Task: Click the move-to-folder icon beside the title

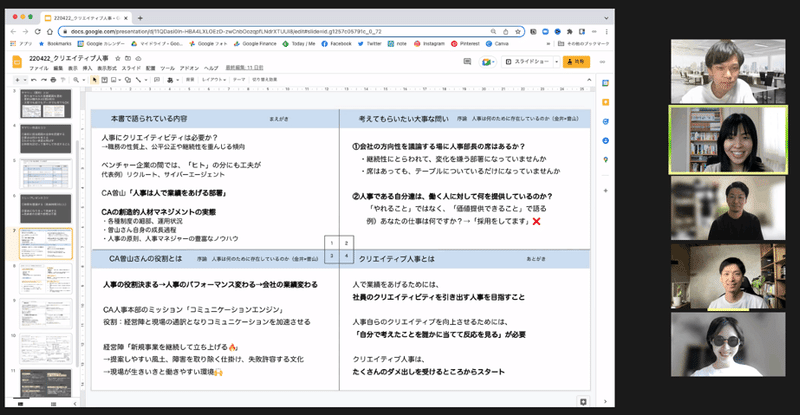Action: point(128,59)
